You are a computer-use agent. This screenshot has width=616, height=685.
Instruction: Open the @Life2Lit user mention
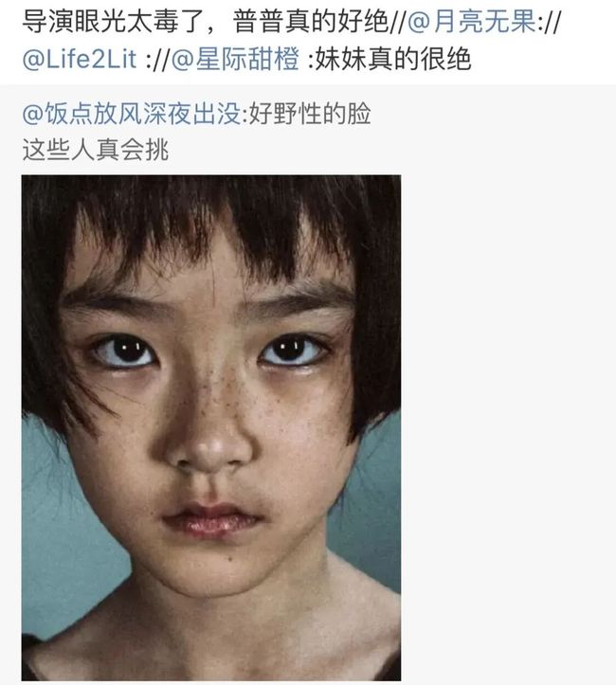point(80,60)
